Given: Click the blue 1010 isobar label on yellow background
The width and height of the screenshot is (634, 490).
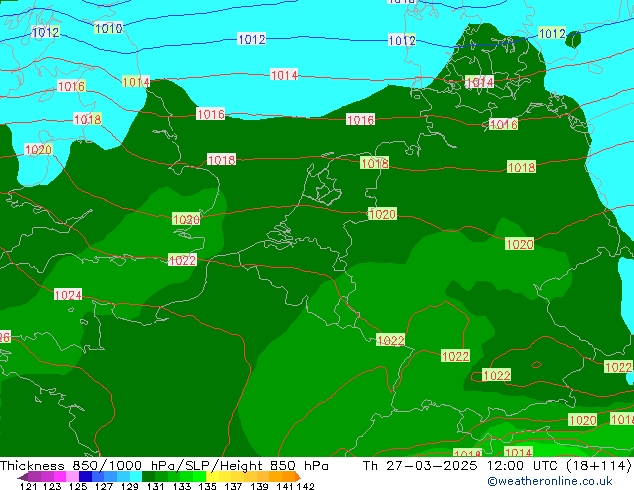Looking at the screenshot, I should tap(108, 28).
